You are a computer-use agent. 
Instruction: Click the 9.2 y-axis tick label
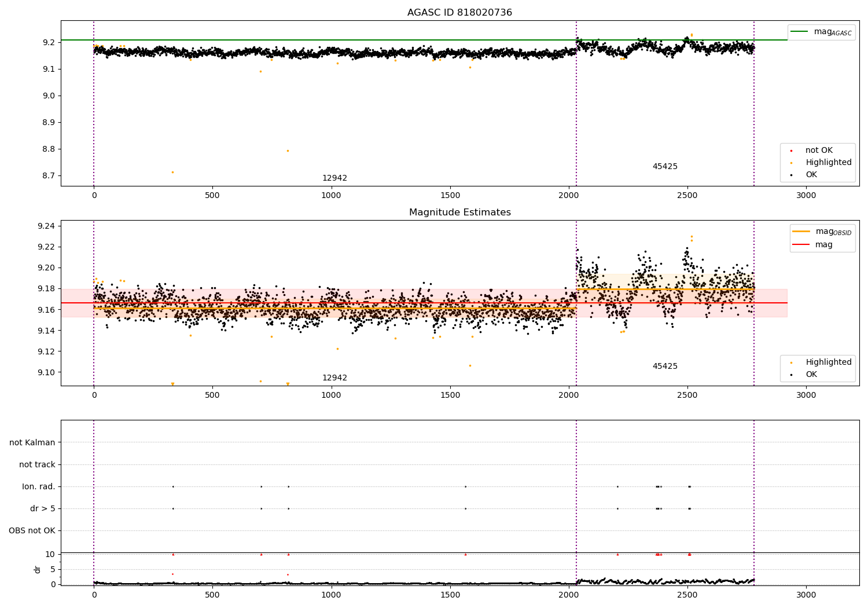(49, 43)
